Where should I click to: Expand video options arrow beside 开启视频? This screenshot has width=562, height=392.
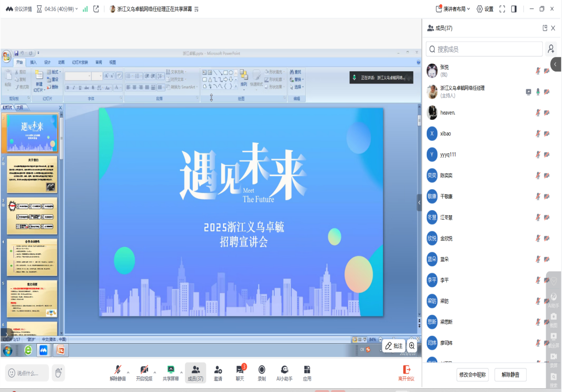[x=155, y=373]
